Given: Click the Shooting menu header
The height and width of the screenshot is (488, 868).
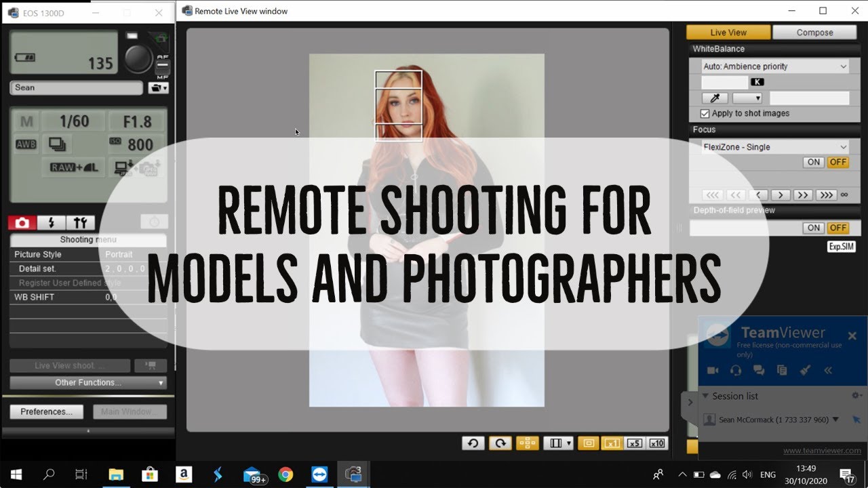Looking at the screenshot, I should [x=88, y=240].
